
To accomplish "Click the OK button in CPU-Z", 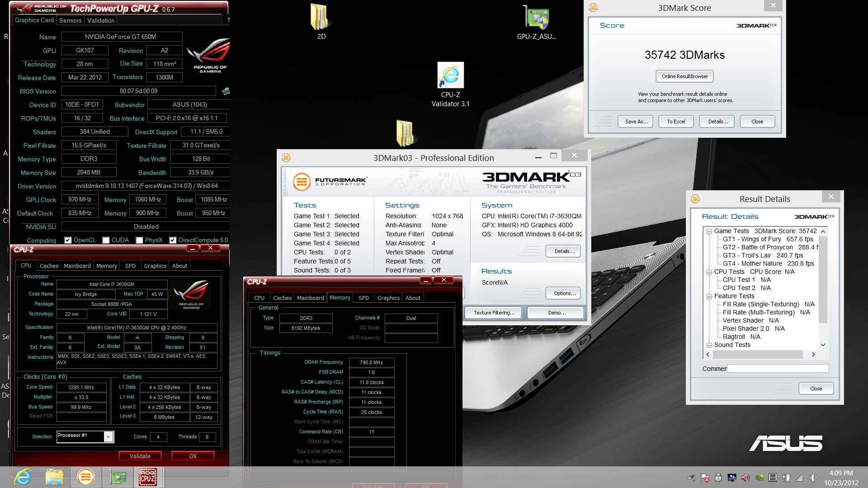I will [193, 456].
